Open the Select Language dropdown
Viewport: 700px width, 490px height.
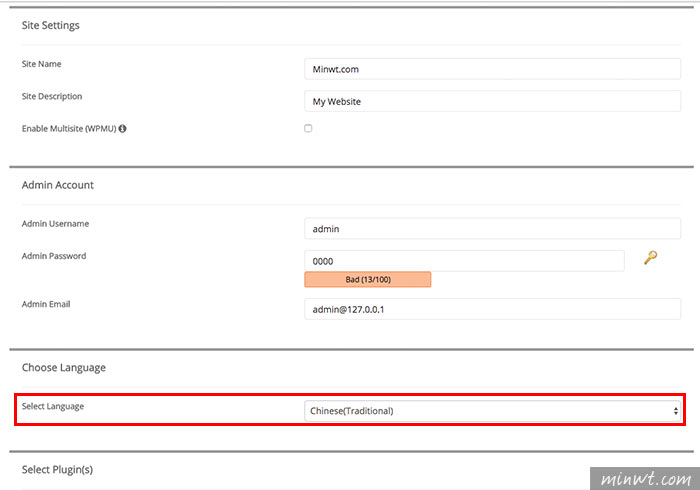(492, 411)
